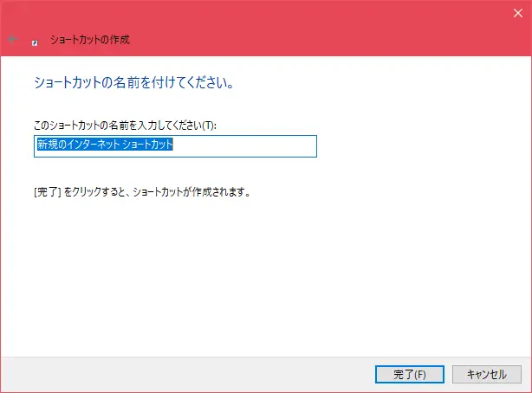532x393 pixels.
Task: Click the [完了] word in the hint sentence
Action: (x=45, y=192)
